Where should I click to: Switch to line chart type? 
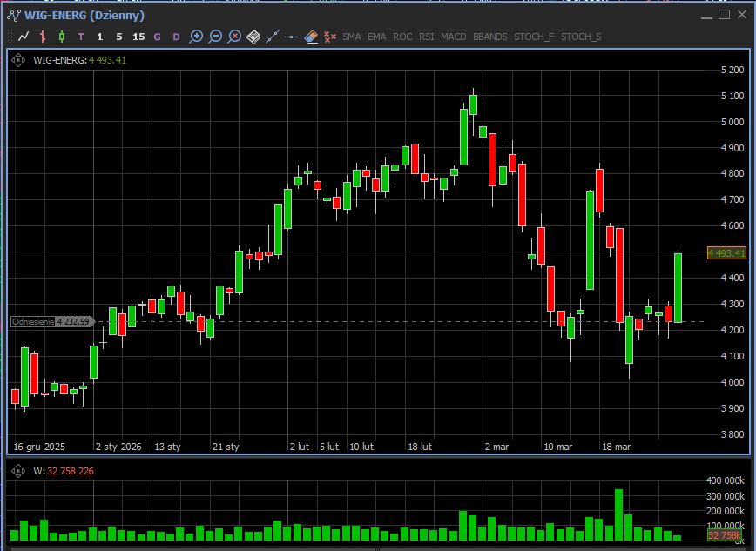coord(24,37)
